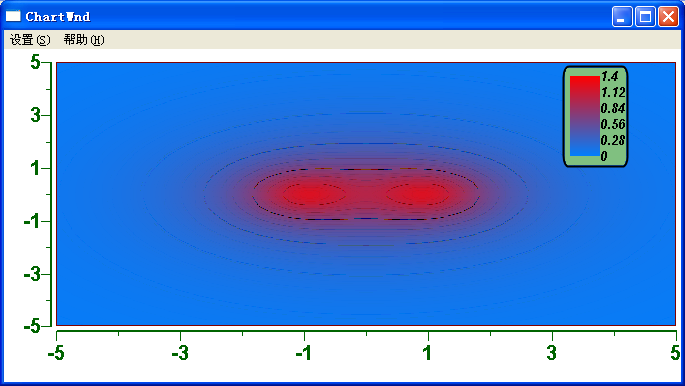
Task: Minimize the ChartWnd window
Action: click(622, 17)
